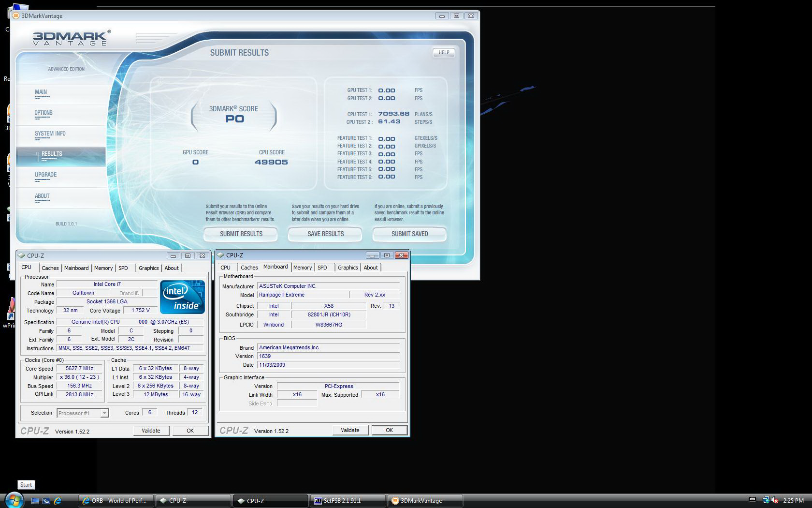Click the Code Name field Gulftown
Image resolution: width=812 pixels, height=508 pixels.
pyautogui.click(x=83, y=293)
